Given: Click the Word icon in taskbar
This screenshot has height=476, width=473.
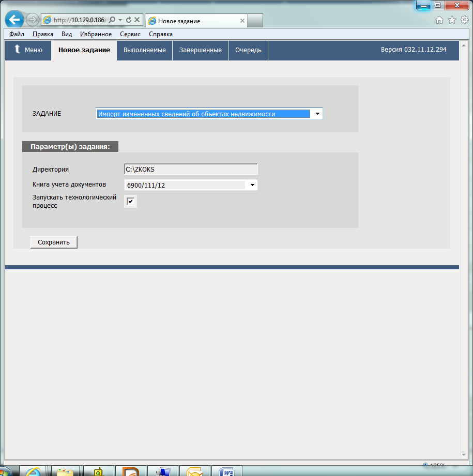Looking at the screenshot, I should click(227, 471).
